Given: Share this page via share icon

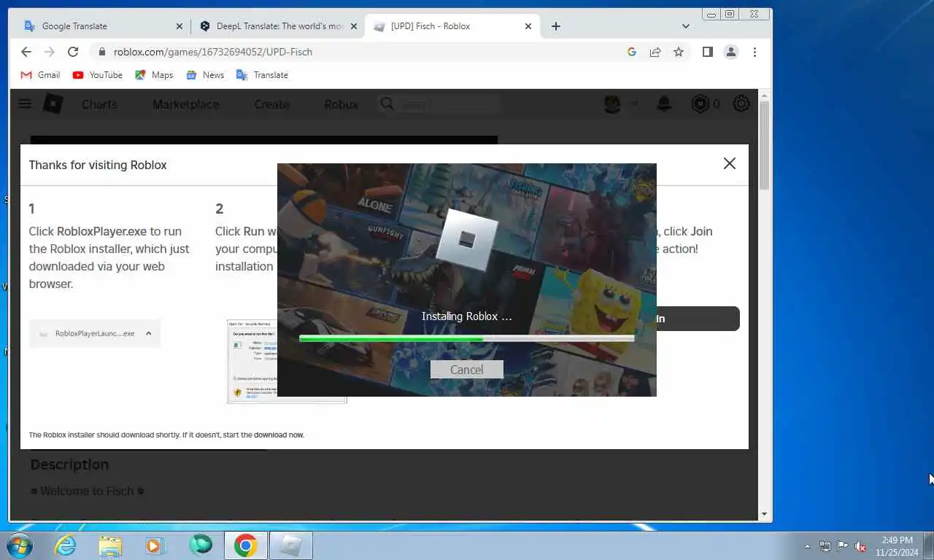Looking at the screenshot, I should pos(655,52).
